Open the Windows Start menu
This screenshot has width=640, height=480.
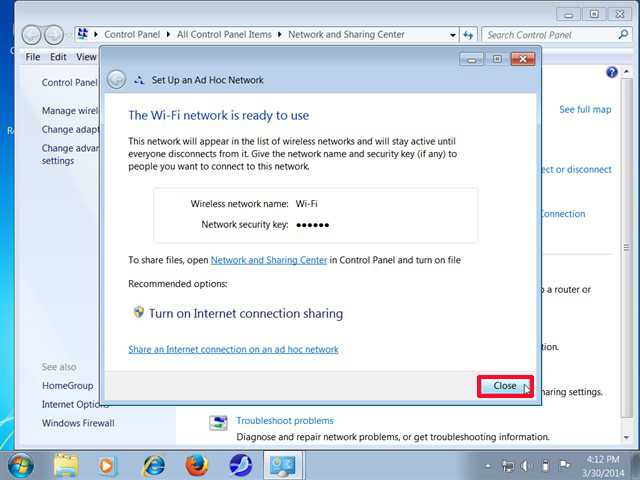(x=20, y=465)
